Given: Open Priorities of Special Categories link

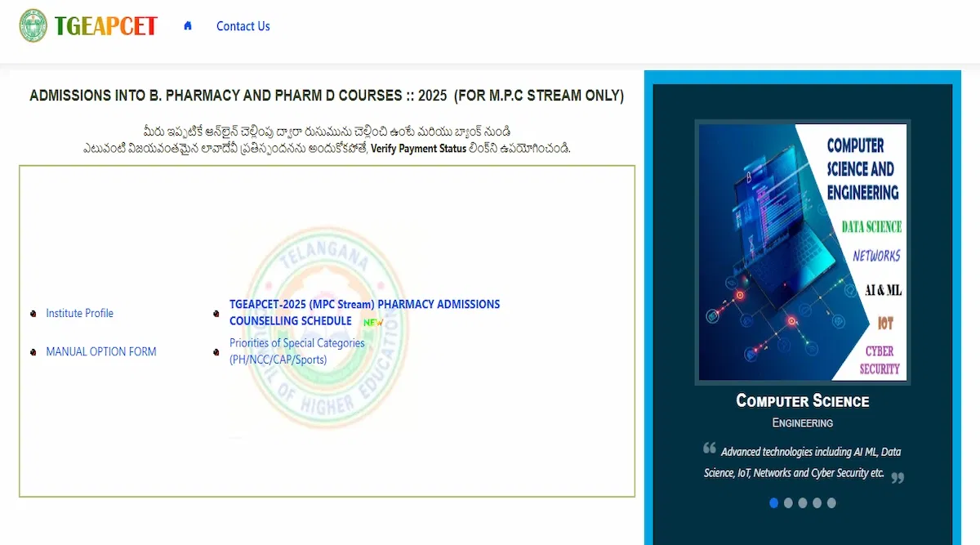Looking at the screenshot, I should [297, 351].
